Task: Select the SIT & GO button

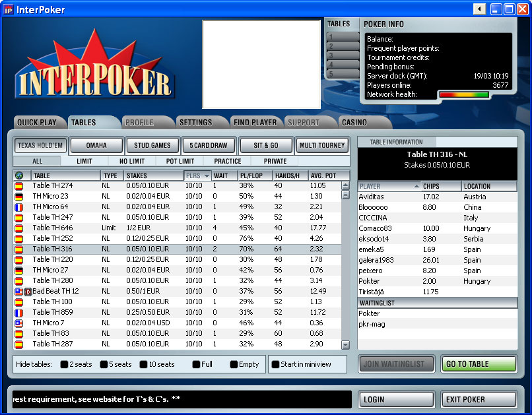Action: click(265, 145)
